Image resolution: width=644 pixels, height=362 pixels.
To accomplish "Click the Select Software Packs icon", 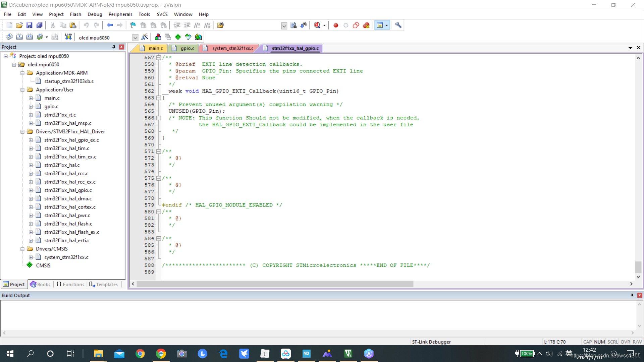I will tap(188, 37).
